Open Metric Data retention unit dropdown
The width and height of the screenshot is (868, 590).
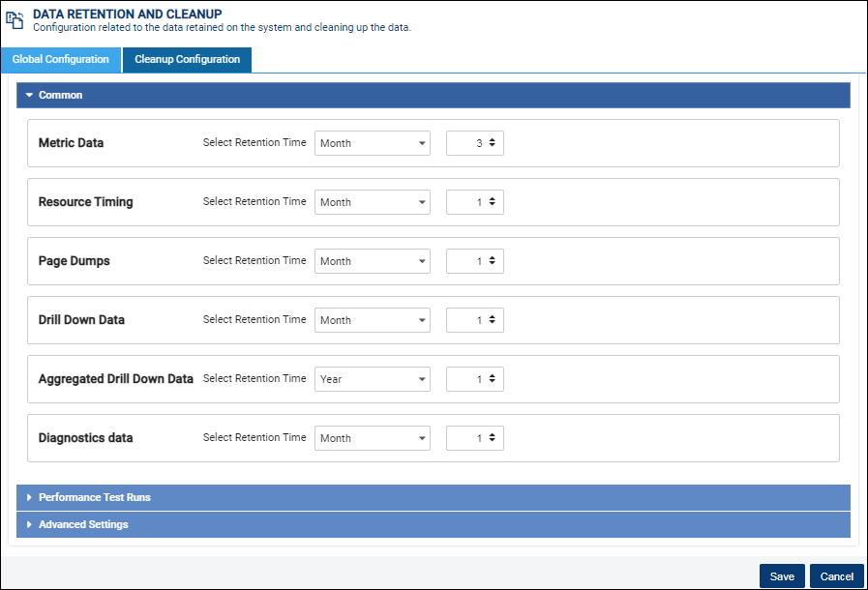click(x=373, y=143)
